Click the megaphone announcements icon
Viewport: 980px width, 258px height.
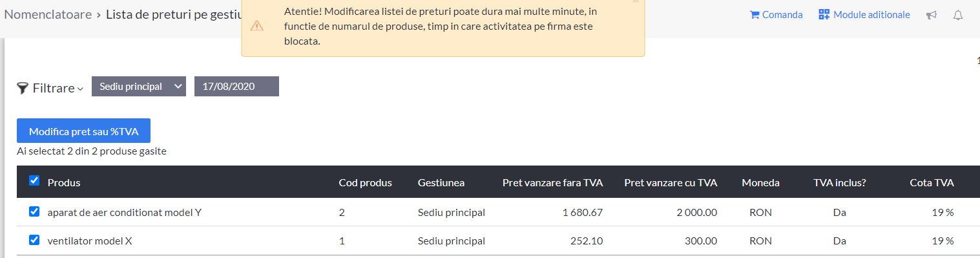point(931,15)
